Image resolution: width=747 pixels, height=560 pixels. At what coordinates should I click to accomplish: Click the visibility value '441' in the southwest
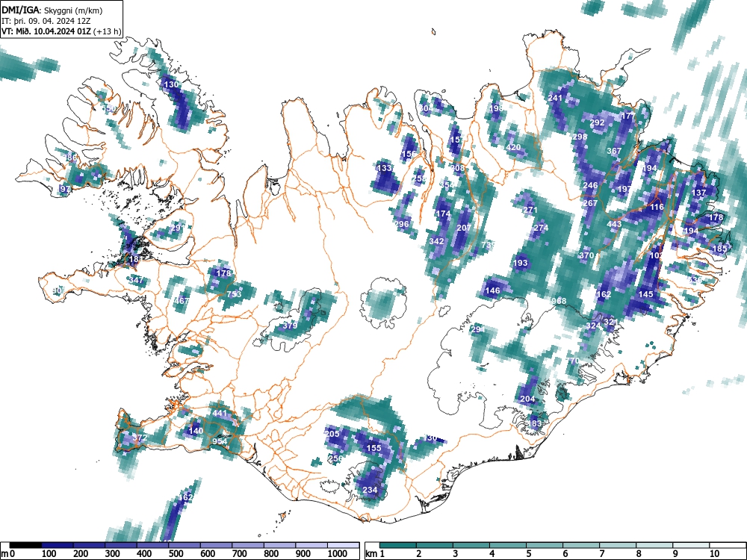[220, 414]
